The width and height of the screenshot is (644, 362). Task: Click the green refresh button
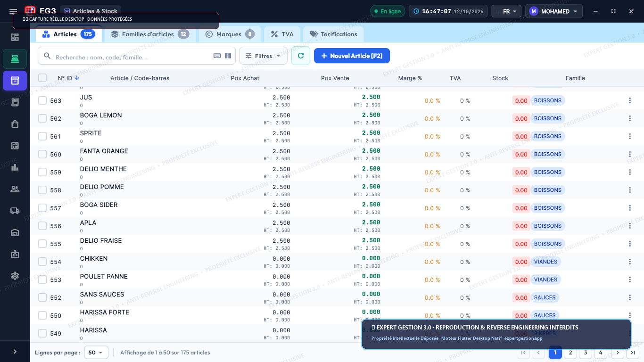point(301,56)
